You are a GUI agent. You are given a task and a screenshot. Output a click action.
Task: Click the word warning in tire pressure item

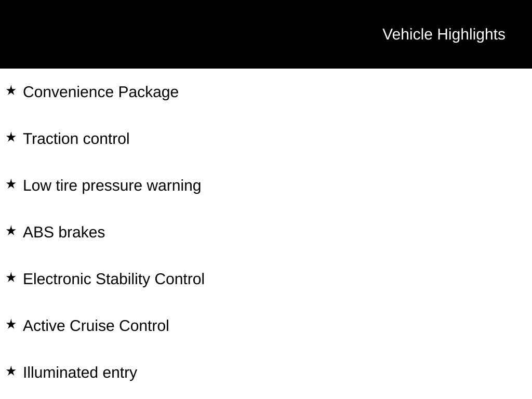pyautogui.click(x=174, y=186)
